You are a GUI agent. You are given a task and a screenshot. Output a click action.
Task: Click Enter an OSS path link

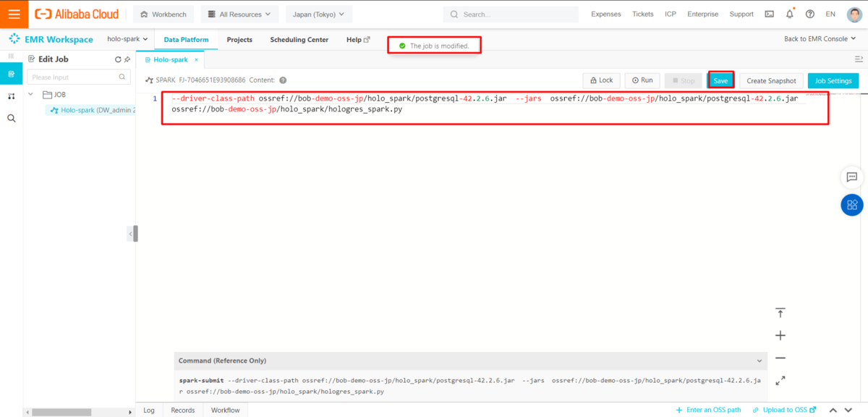[708, 410]
